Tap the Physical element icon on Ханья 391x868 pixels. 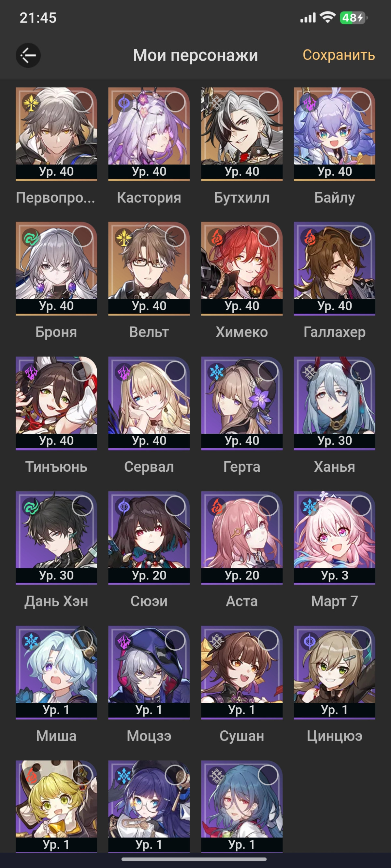pos(309,372)
